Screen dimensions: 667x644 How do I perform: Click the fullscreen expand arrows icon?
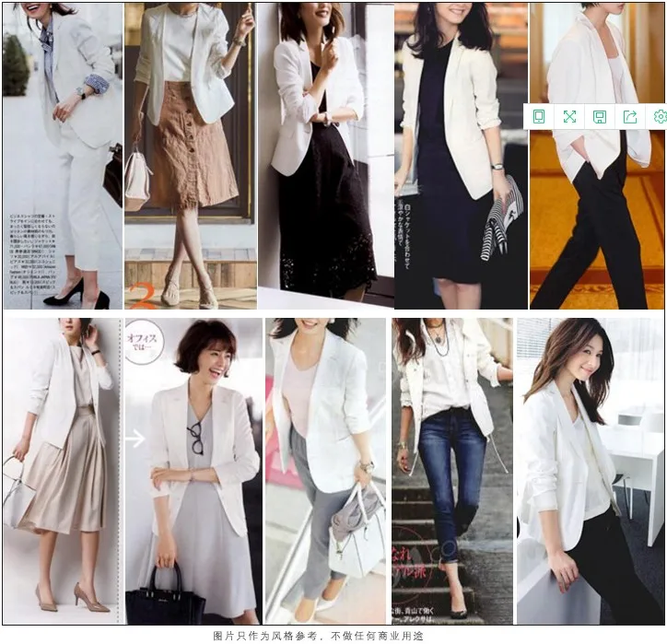569,117
